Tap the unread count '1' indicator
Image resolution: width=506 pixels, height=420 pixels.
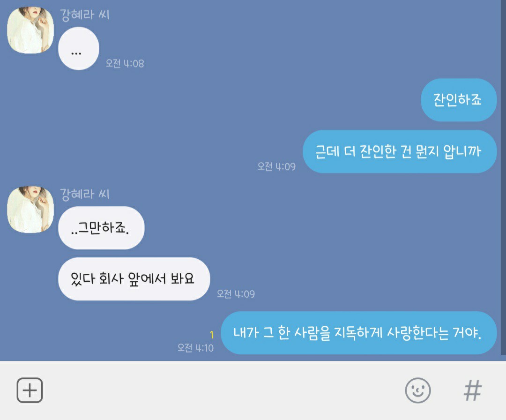(x=212, y=335)
